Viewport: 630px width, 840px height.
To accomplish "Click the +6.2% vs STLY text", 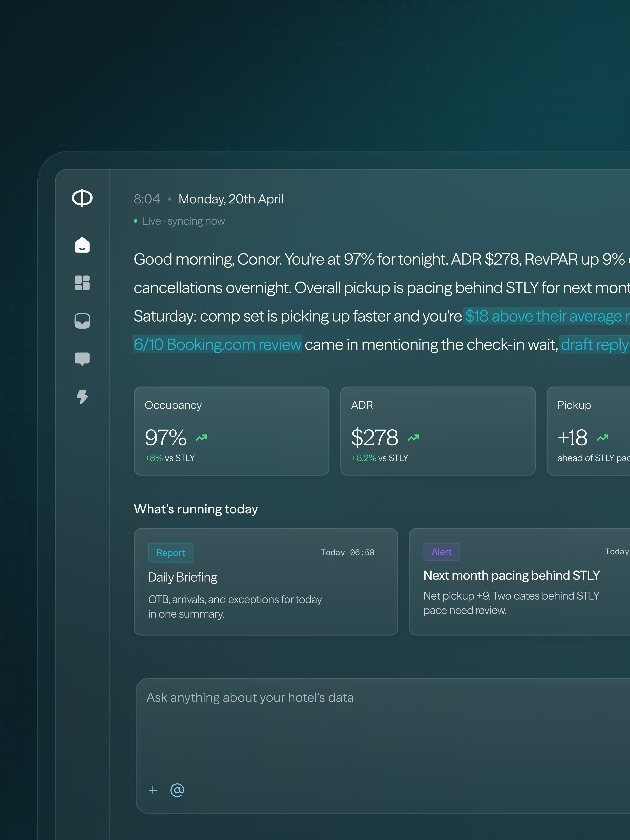I will coord(379,458).
